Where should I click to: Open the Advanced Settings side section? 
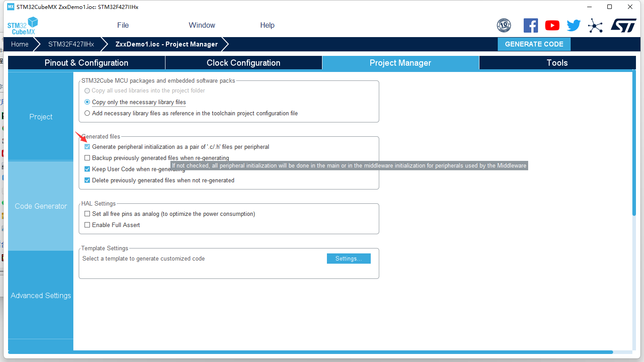pos(41,295)
